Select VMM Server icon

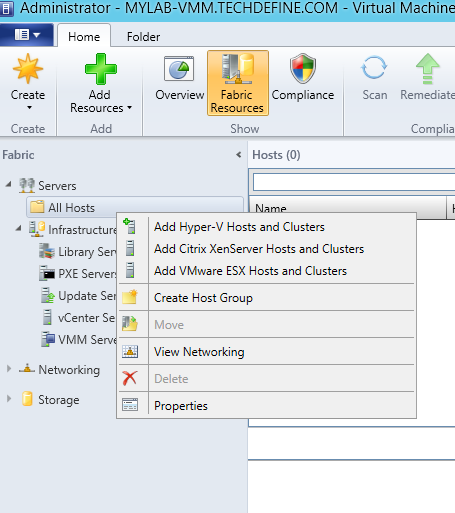[48, 339]
